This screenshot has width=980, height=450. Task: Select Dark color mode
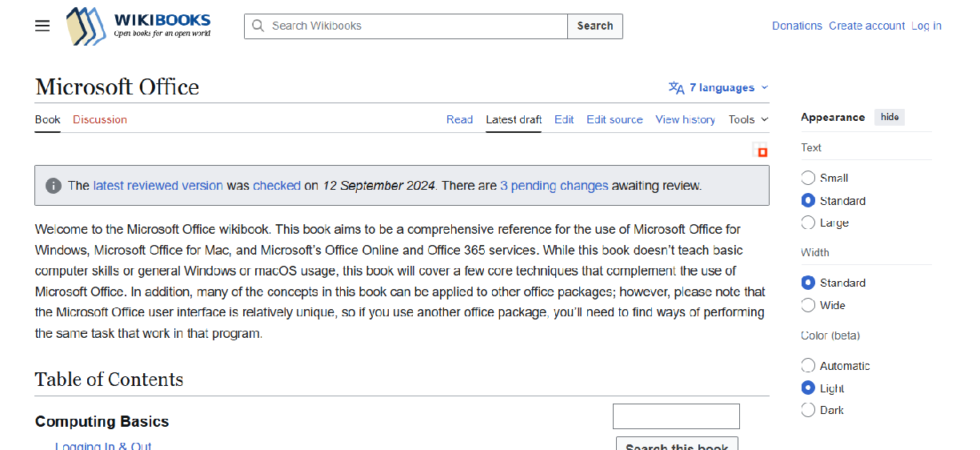[808, 410]
